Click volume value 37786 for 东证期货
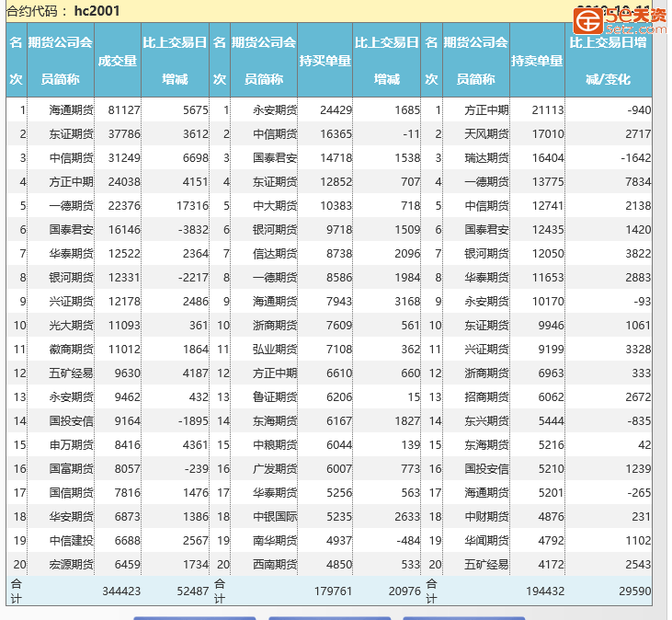Viewport: 672px width, 620px height. (124, 134)
